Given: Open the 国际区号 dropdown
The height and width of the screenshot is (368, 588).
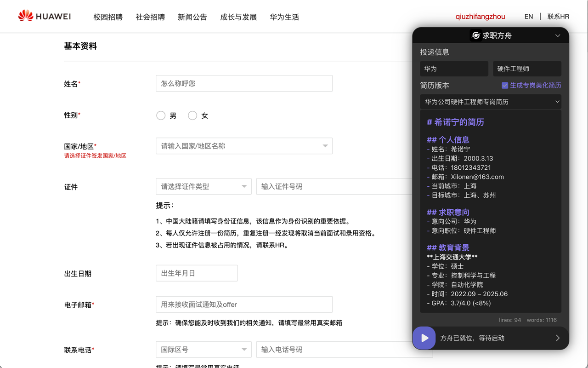Looking at the screenshot, I should (204, 350).
